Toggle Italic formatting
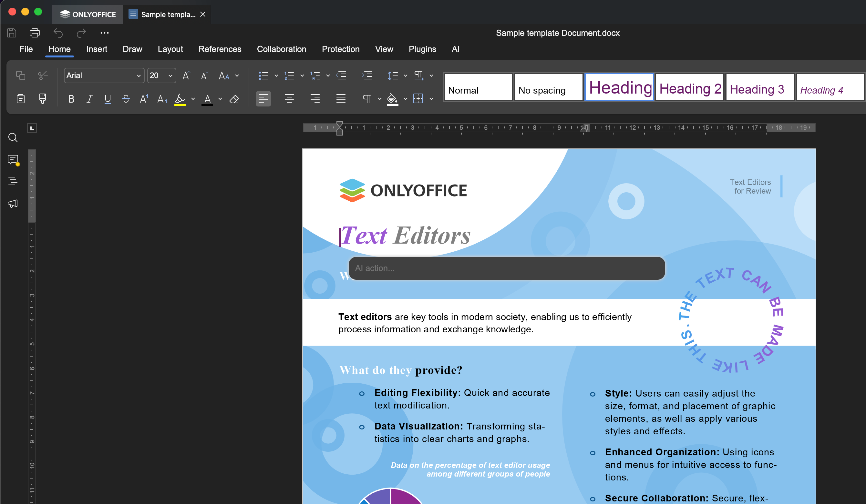Viewport: 866px width, 504px height. pyautogui.click(x=89, y=99)
